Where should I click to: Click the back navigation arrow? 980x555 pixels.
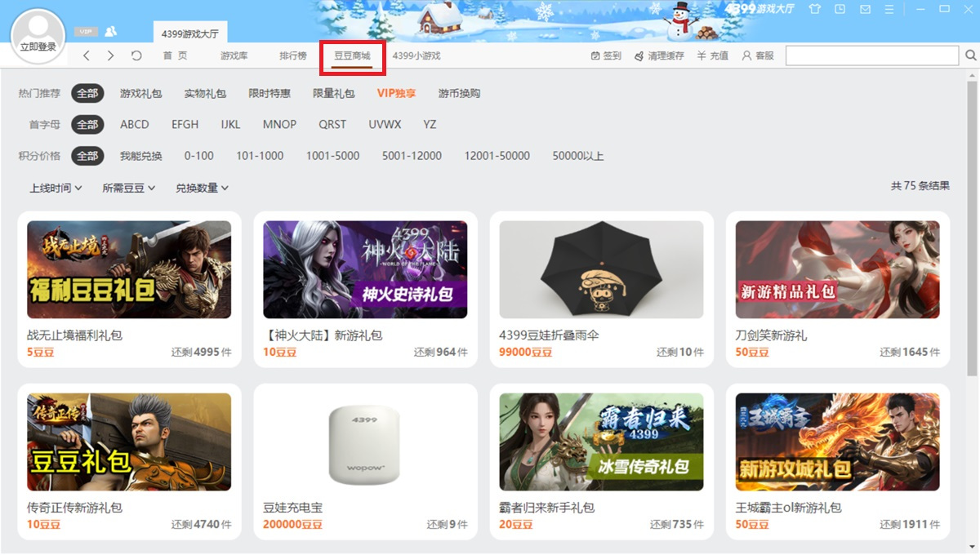87,55
